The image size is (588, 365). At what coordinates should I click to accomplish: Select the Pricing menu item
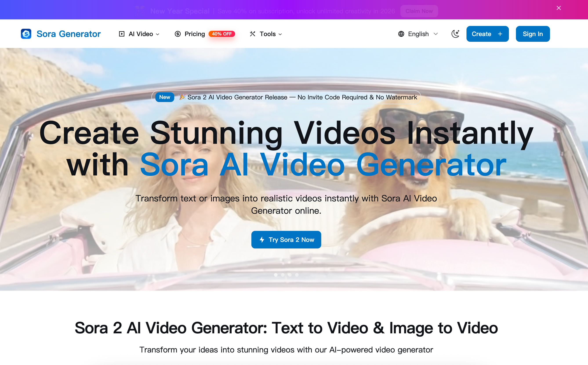pos(194,34)
